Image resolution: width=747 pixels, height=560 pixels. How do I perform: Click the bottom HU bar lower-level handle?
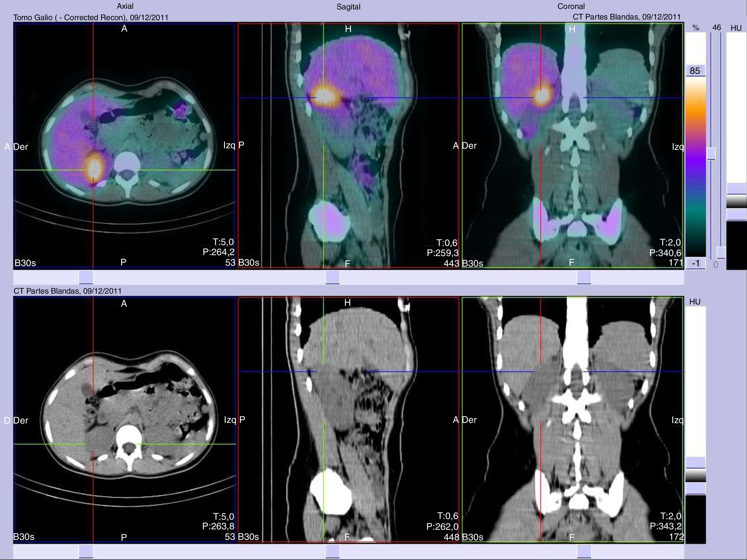pos(695,489)
